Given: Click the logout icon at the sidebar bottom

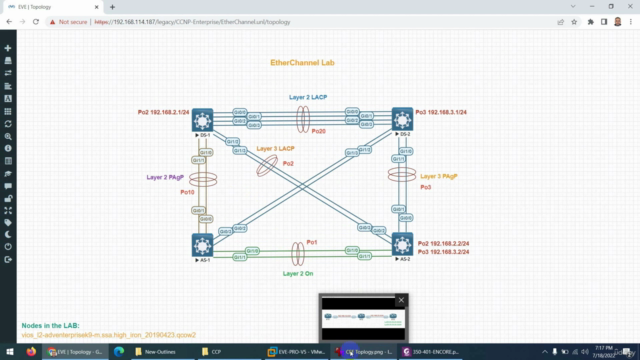Looking at the screenshot, I should (8, 260).
